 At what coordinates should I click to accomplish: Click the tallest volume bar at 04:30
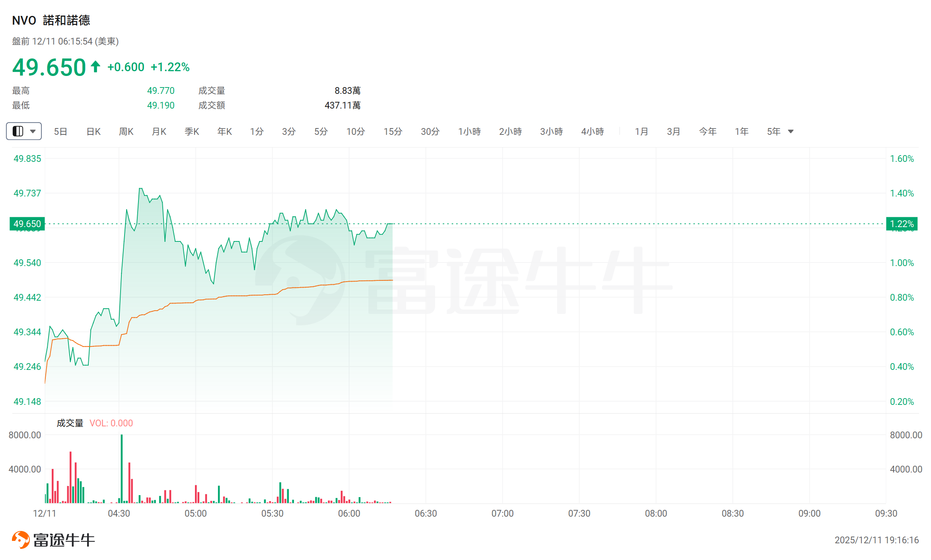122,469
